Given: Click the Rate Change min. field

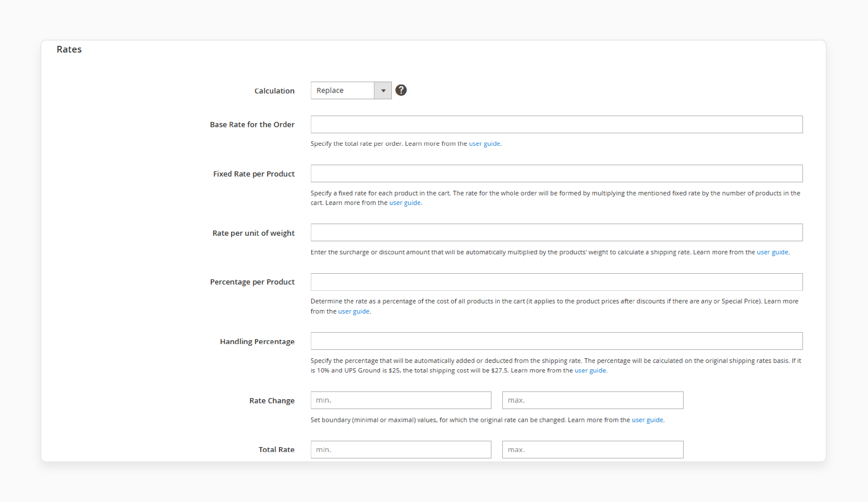Looking at the screenshot, I should 401,400.
